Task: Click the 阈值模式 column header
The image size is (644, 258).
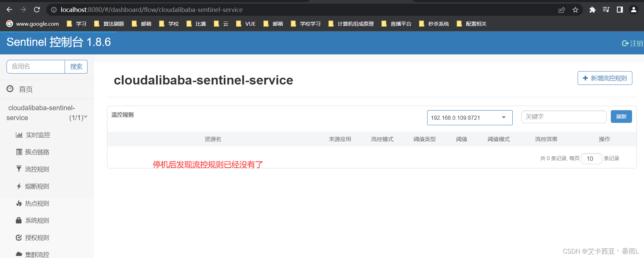Action: [499, 139]
